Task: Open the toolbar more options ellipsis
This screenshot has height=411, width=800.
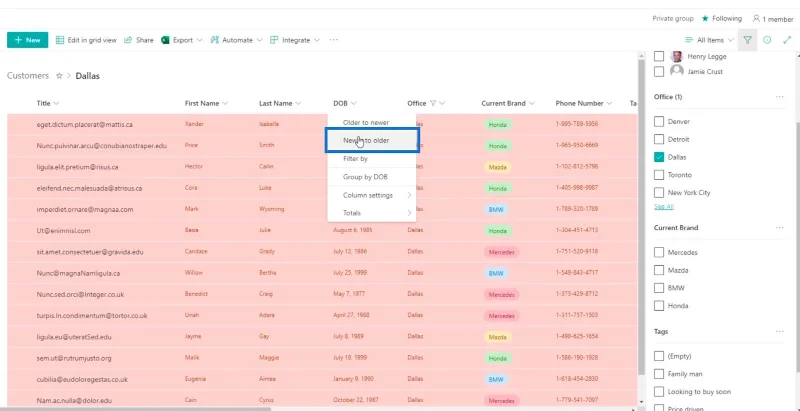Action: pos(334,40)
